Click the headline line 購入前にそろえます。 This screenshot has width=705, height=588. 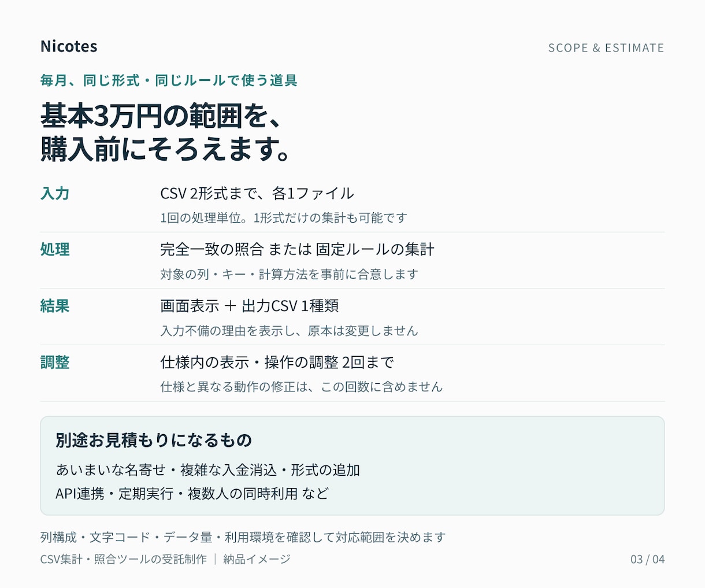(166, 149)
